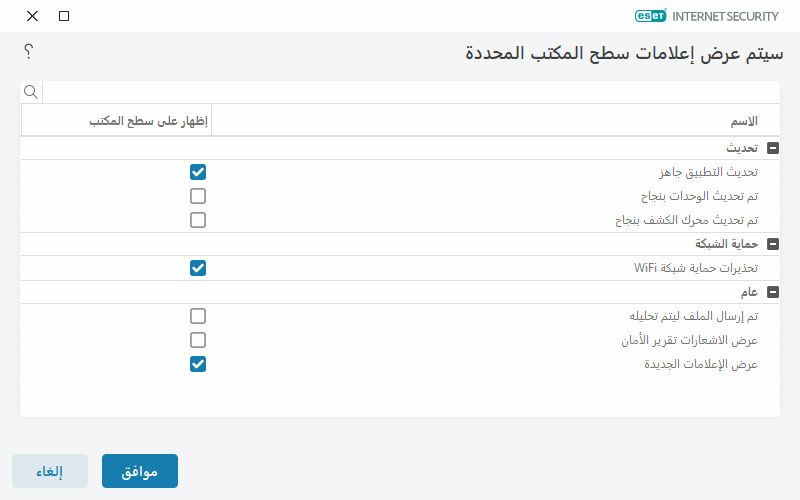
Task: Enable تم تحديث الوحدات بنجاح checkbox
Action: [x=198, y=196]
